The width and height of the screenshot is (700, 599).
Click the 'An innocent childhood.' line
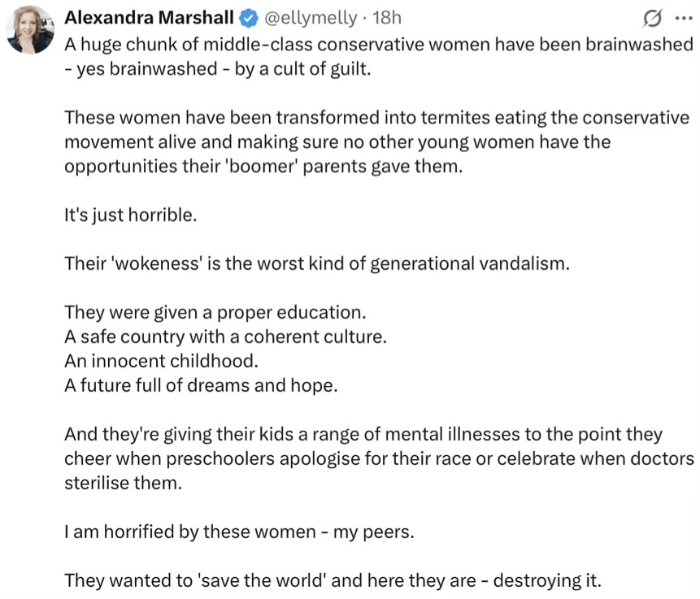coord(162,361)
